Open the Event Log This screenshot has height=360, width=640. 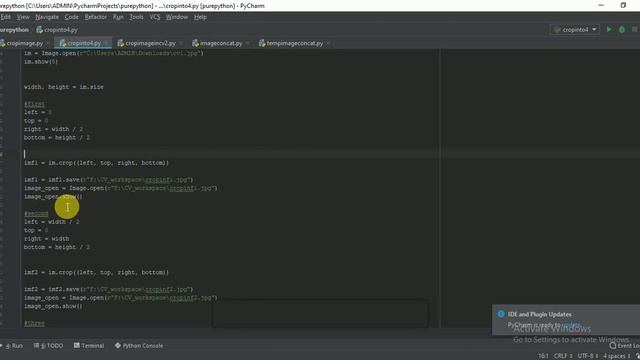pyautogui.click(x=624, y=346)
